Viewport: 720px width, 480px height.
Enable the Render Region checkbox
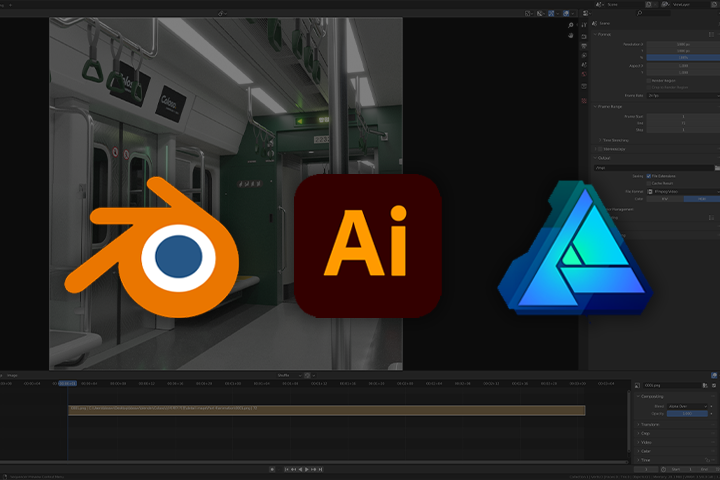click(649, 81)
